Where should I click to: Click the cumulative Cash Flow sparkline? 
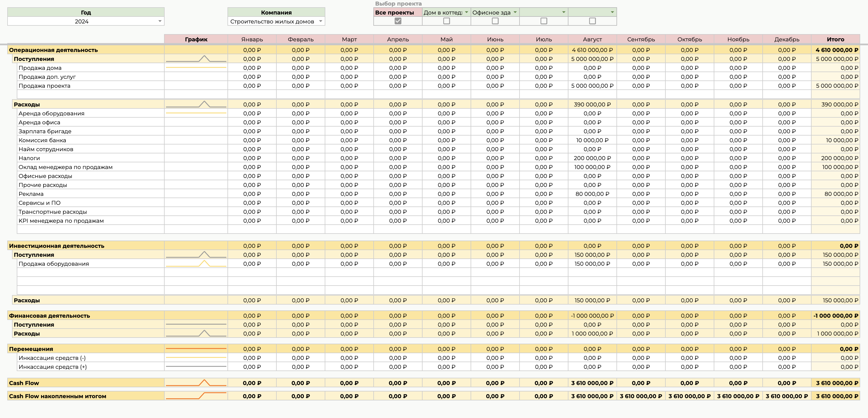point(196,396)
